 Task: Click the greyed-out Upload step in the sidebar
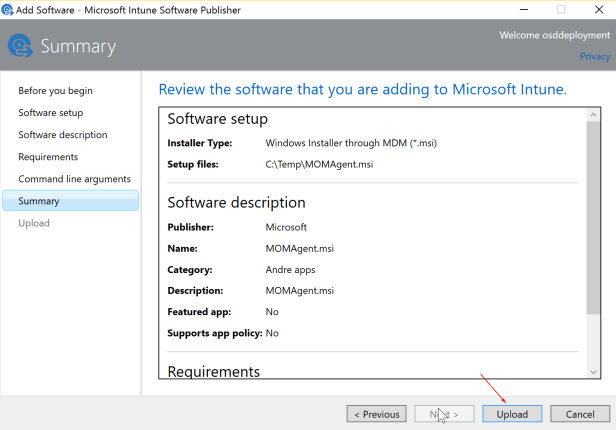34,223
